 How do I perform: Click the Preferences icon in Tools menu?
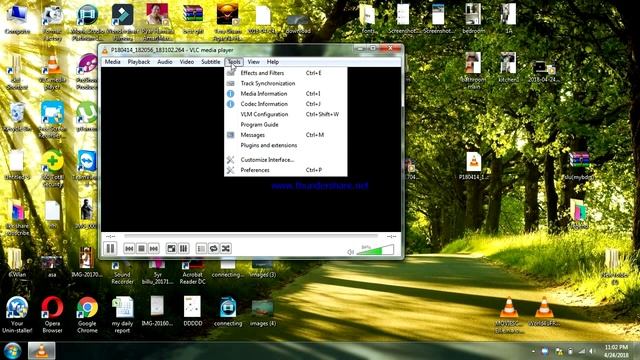click(231, 170)
